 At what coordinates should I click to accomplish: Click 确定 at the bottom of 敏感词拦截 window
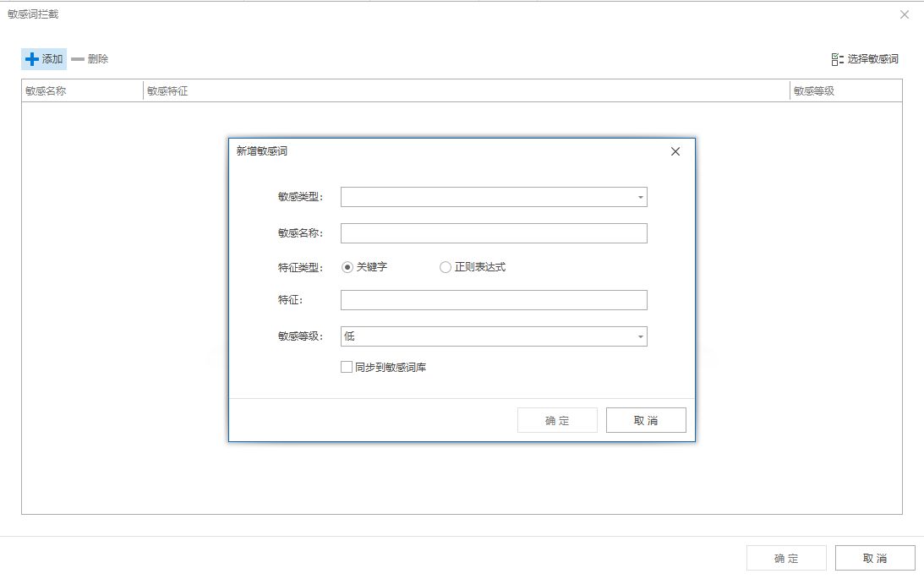click(786, 558)
